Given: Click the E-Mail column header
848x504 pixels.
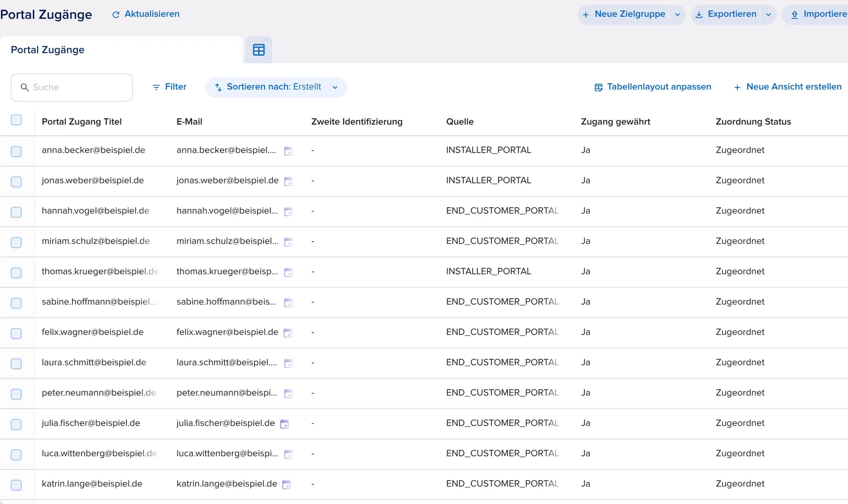Looking at the screenshot, I should point(189,121).
